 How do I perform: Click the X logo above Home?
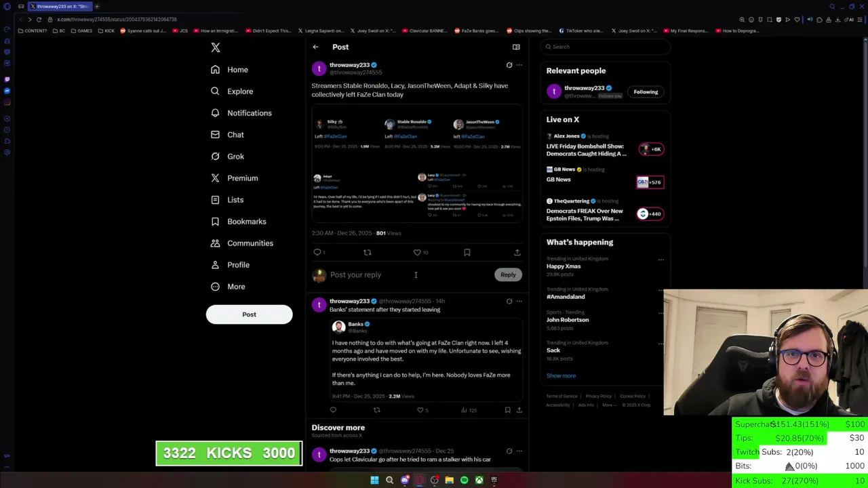pos(216,47)
